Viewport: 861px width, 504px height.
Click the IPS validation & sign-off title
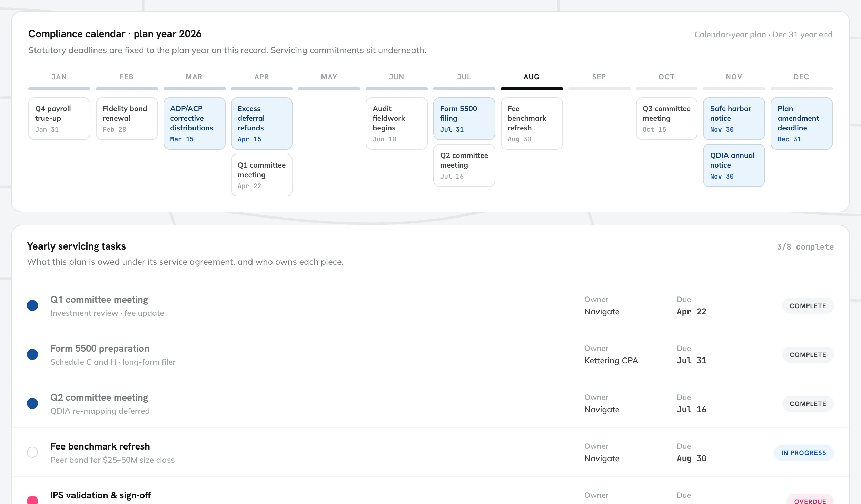click(100, 495)
